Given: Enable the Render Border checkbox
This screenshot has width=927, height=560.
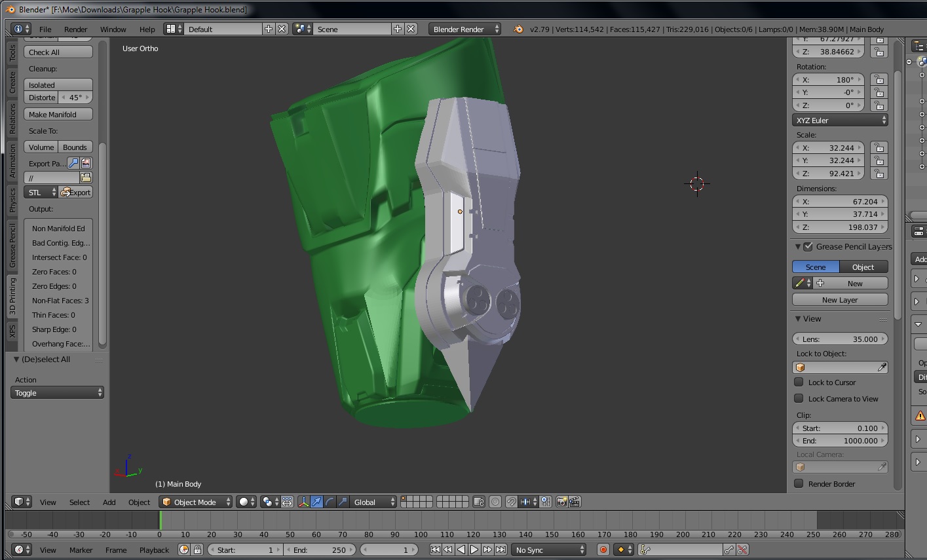Looking at the screenshot, I should pos(799,483).
